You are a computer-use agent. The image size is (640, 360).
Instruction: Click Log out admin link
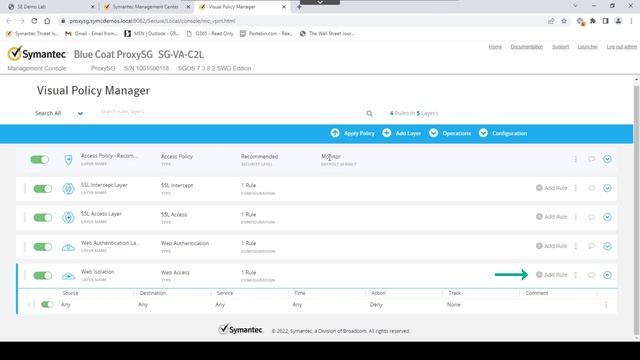point(622,47)
